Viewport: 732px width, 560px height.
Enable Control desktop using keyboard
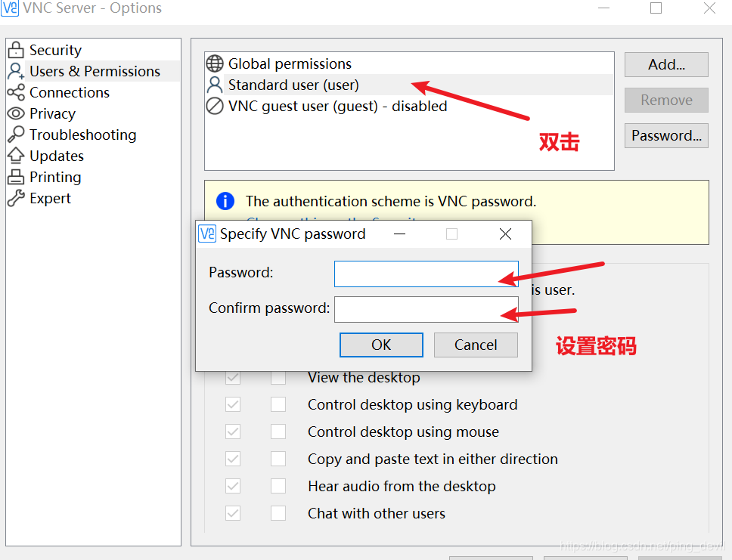pyautogui.click(x=278, y=404)
